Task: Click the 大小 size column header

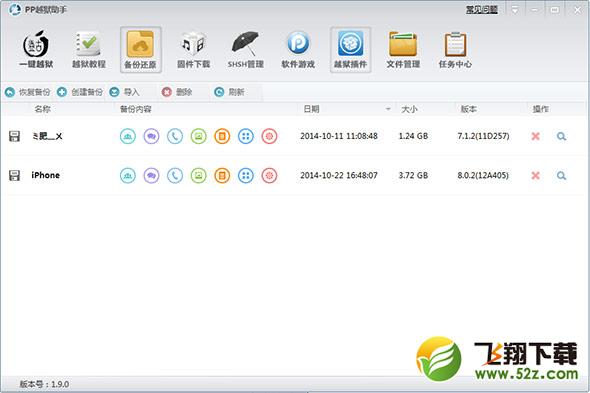Action: (x=409, y=109)
